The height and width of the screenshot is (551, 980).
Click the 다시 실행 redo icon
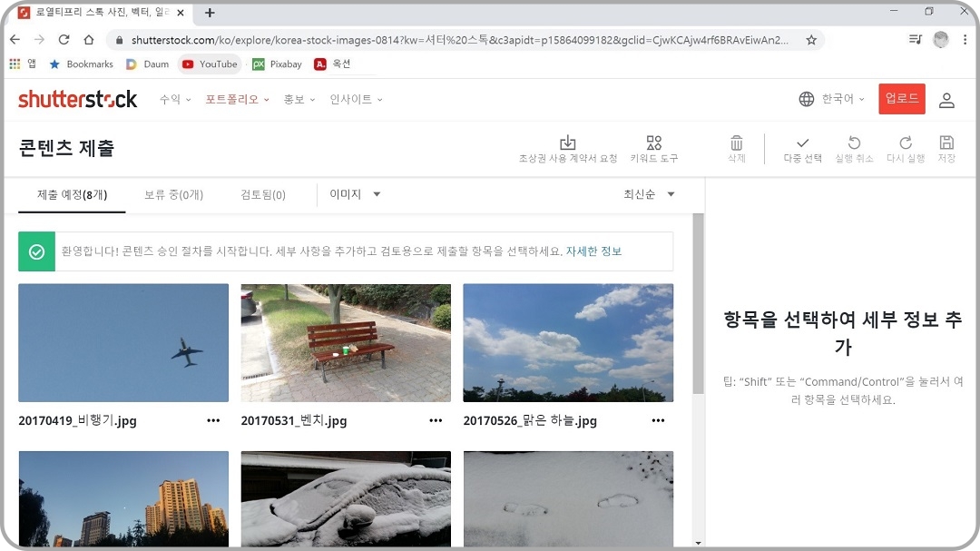tap(905, 148)
